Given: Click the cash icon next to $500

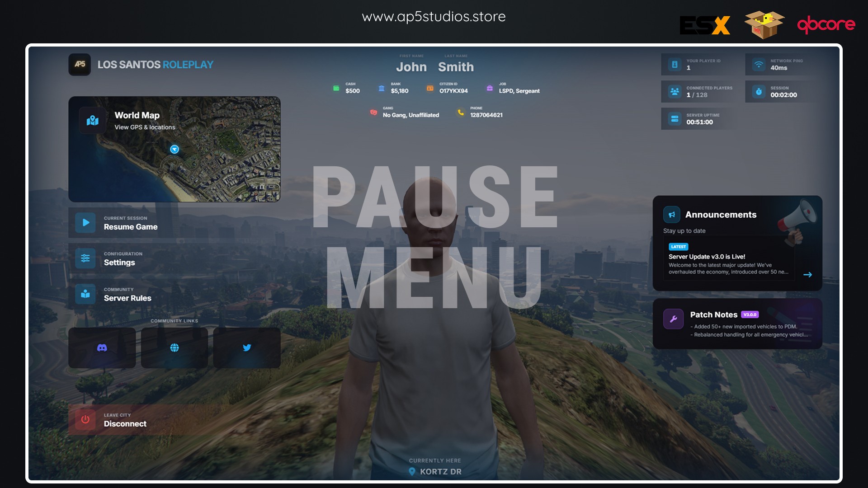Looking at the screenshot, I should click(336, 88).
